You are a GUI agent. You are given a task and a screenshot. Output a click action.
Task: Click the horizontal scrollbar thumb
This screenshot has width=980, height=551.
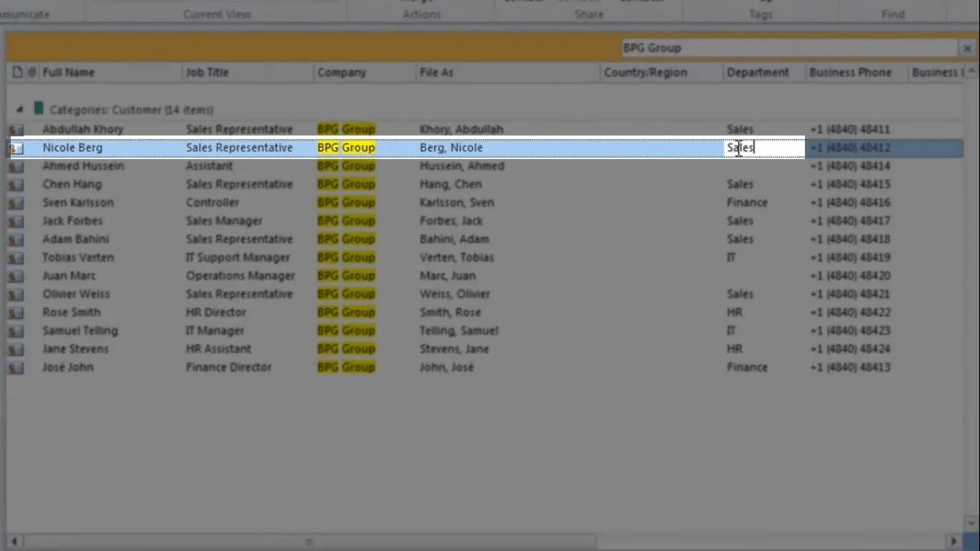(308, 541)
